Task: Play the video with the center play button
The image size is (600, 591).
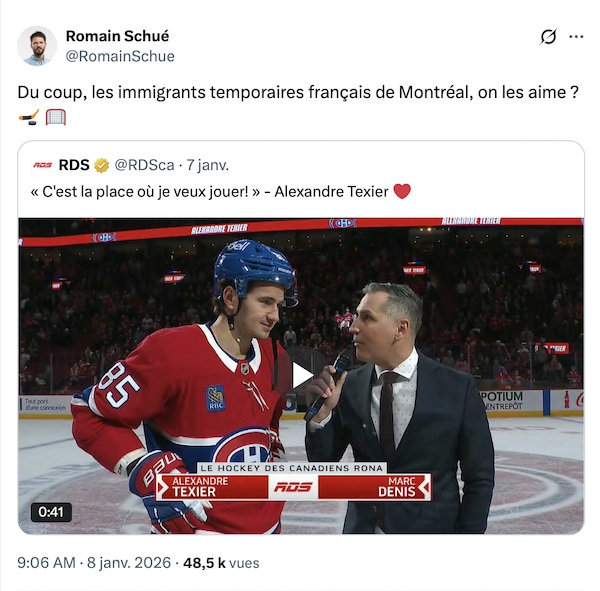Action: pos(301,376)
